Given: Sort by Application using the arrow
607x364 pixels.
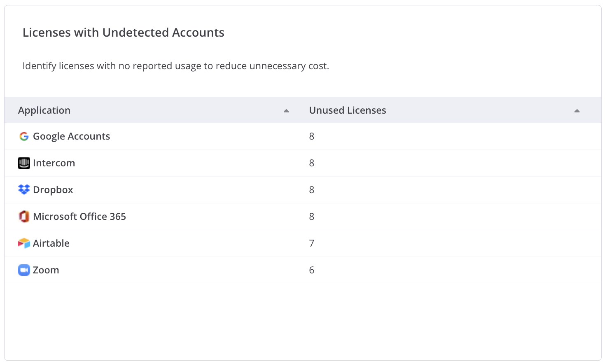Looking at the screenshot, I should (x=286, y=110).
